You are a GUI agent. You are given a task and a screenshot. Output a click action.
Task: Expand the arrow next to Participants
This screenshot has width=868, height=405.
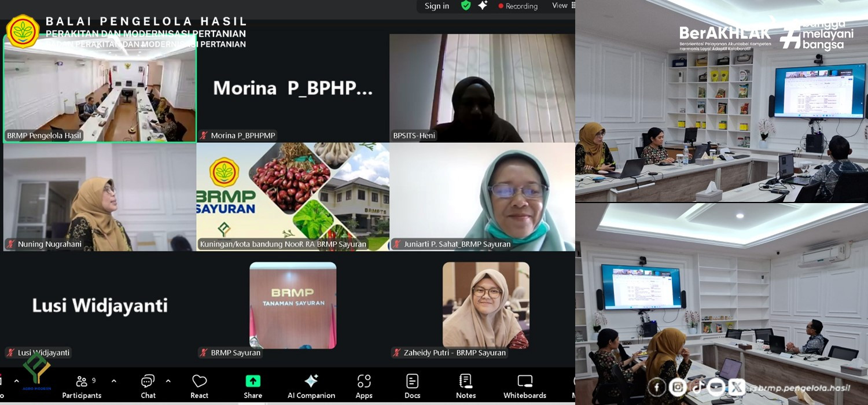(x=114, y=381)
